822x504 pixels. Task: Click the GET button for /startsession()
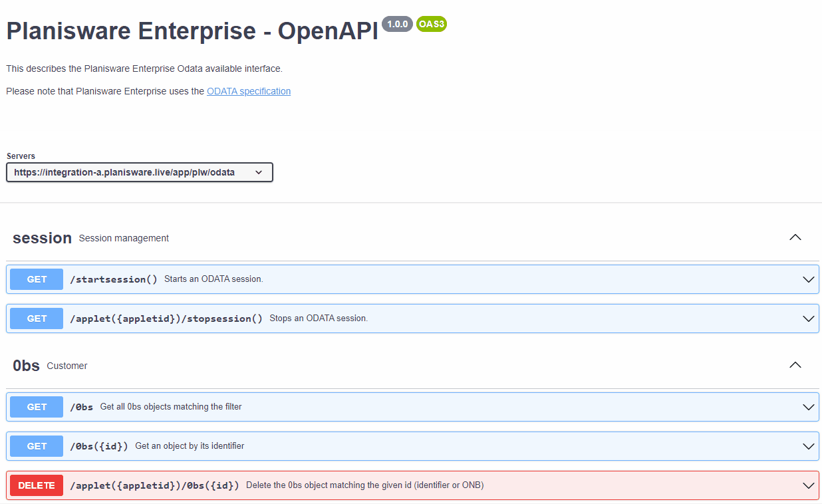pyautogui.click(x=37, y=279)
